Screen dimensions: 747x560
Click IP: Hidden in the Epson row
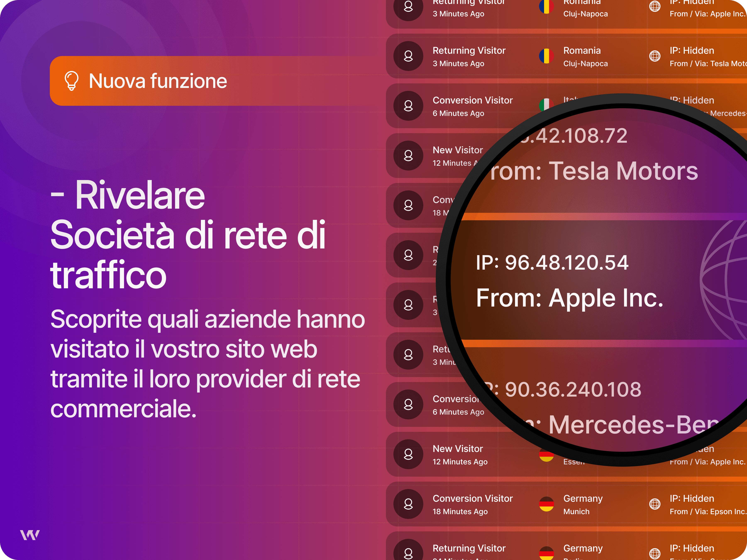tap(692, 499)
